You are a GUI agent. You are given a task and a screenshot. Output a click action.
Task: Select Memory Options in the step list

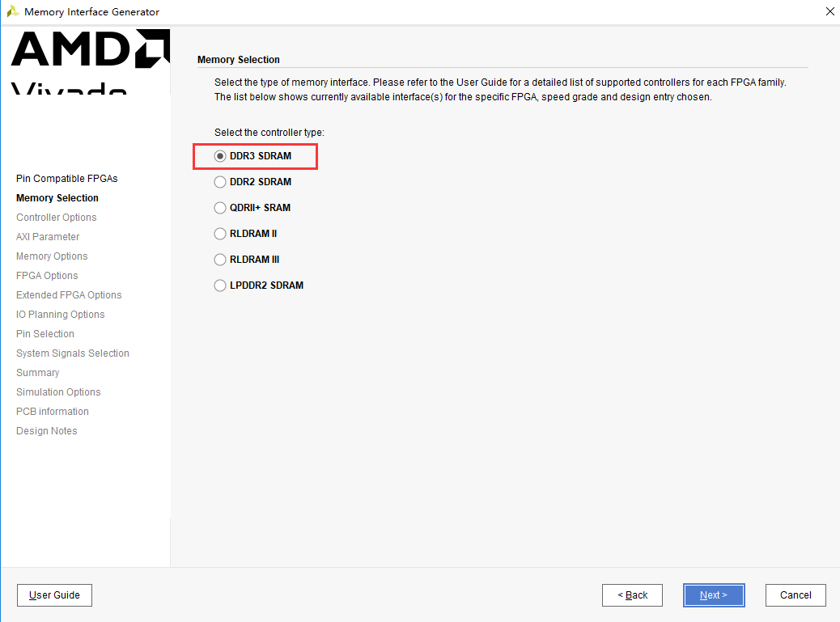[52, 256]
